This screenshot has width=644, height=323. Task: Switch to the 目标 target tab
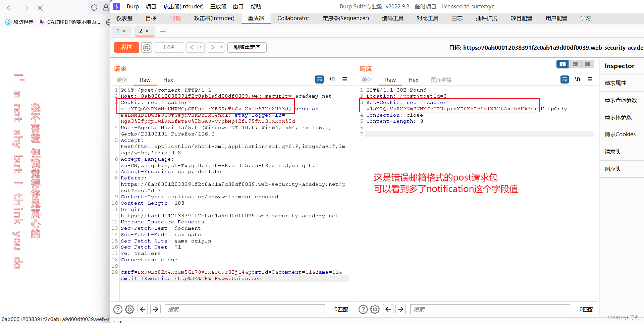(151, 18)
